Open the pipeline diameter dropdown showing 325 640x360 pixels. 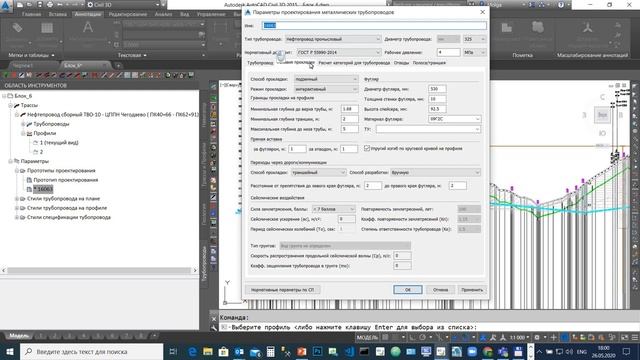click(x=474, y=39)
